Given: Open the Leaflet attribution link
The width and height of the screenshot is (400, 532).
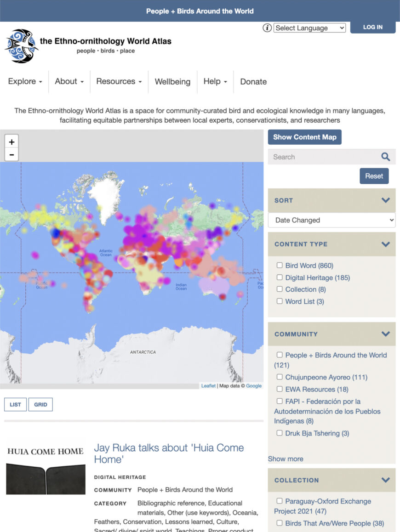Looking at the screenshot, I should click(x=208, y=385).
